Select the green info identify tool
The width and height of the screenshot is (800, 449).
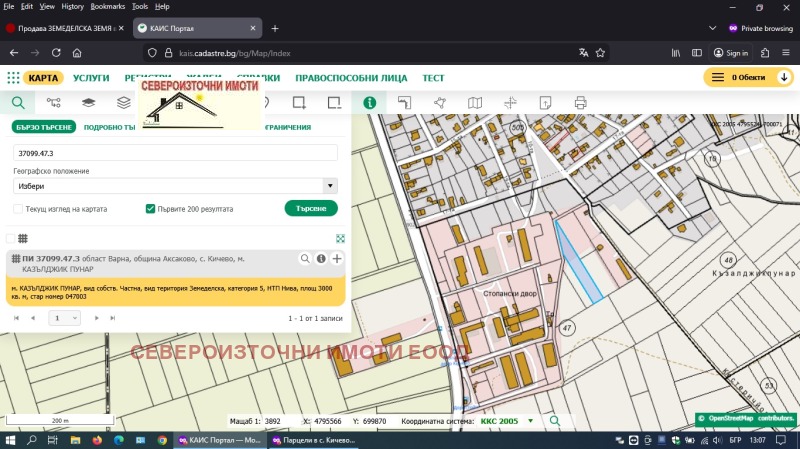[x=369, y=102]
